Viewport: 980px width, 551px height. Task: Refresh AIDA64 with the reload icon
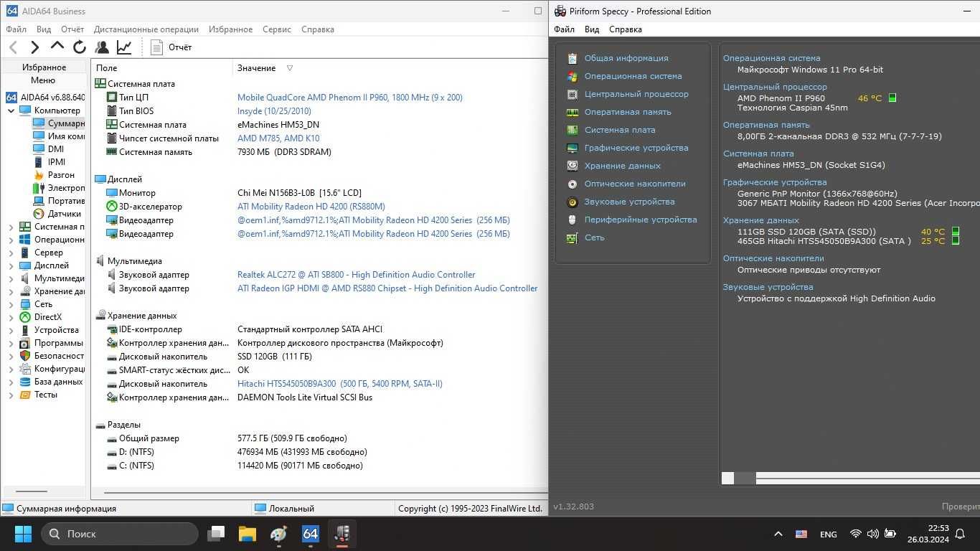coord(80,47)
